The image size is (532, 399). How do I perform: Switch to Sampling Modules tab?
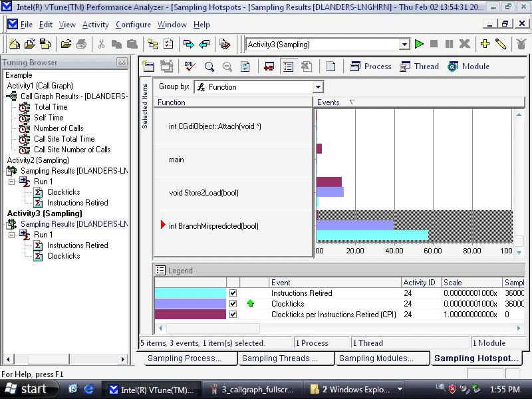[x=382, y=358]
